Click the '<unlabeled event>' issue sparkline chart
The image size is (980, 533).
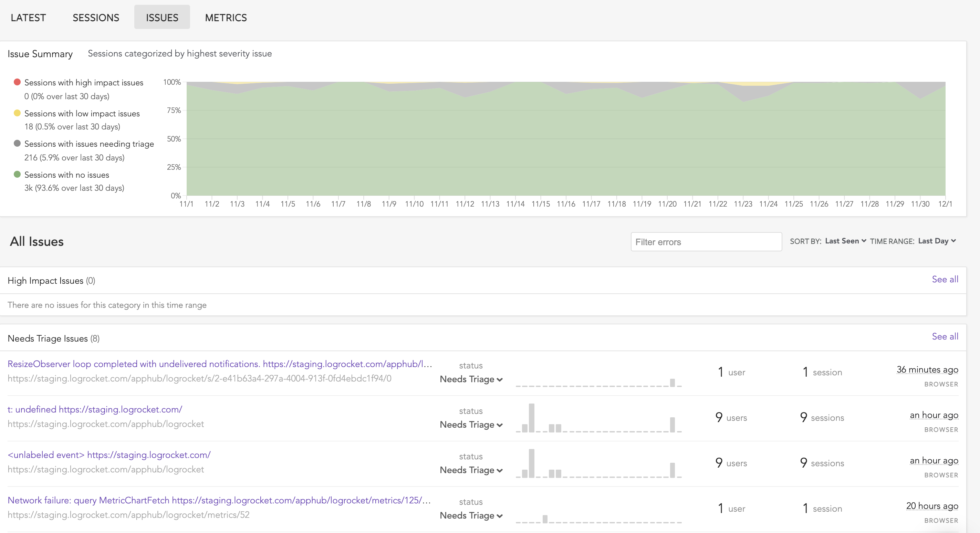(x=598, y=463)
